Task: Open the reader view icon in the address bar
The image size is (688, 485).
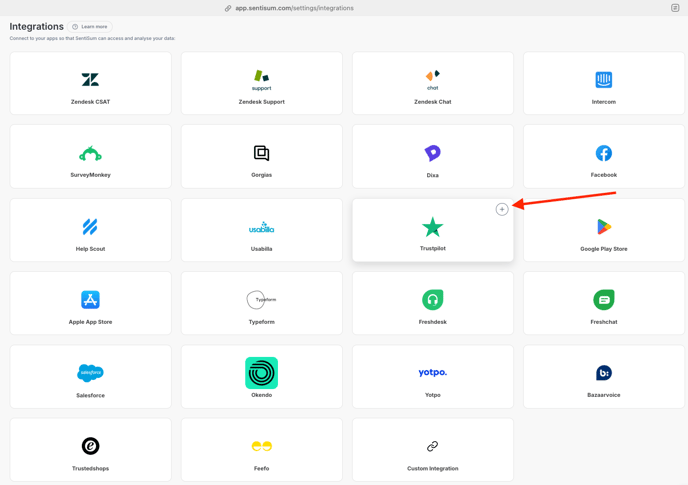Action: coord(675,8)
